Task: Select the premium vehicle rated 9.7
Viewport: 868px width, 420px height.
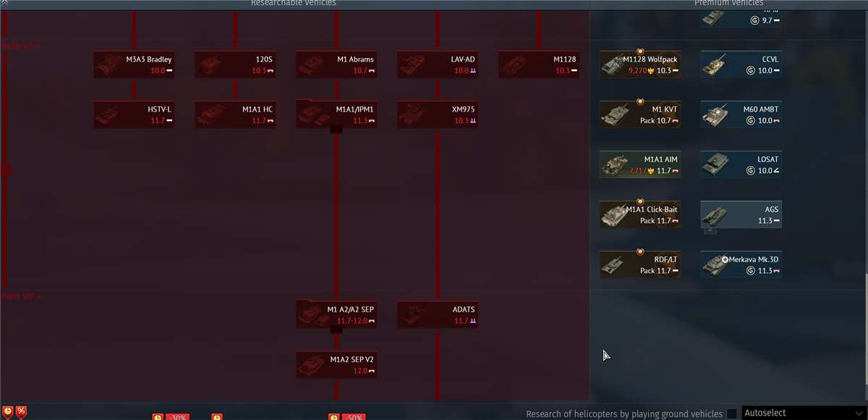Action: 741,19
